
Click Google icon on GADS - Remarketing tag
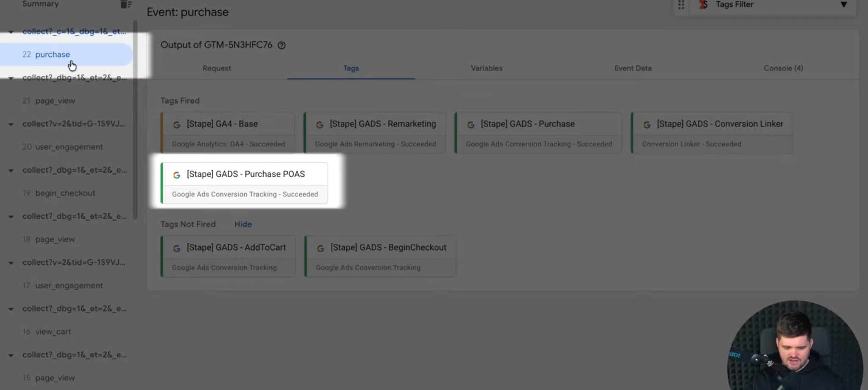coord(320,124)
